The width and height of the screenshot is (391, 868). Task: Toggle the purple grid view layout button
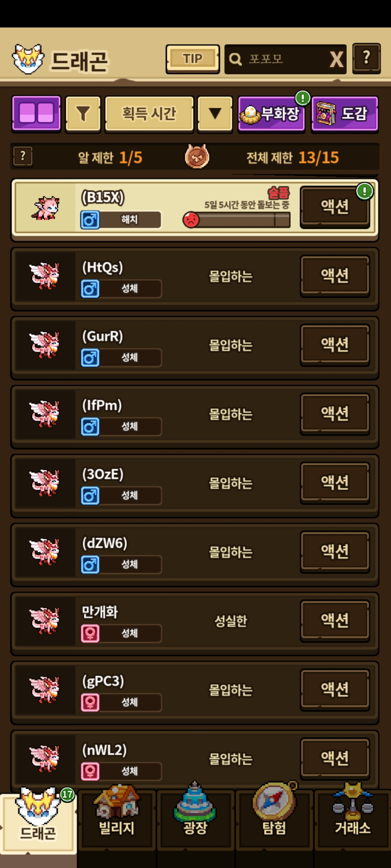tap(36, 114)
